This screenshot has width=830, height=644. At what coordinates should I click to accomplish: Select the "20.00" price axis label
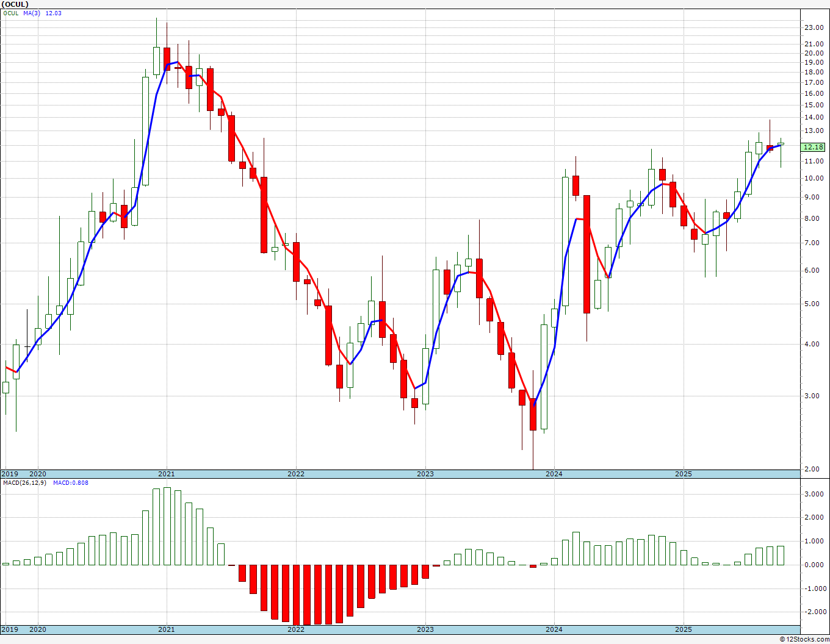pos(813,53)
